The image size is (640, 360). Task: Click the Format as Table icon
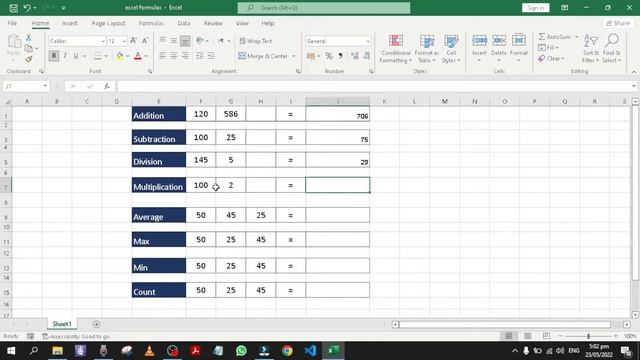(x=427, y=41)
